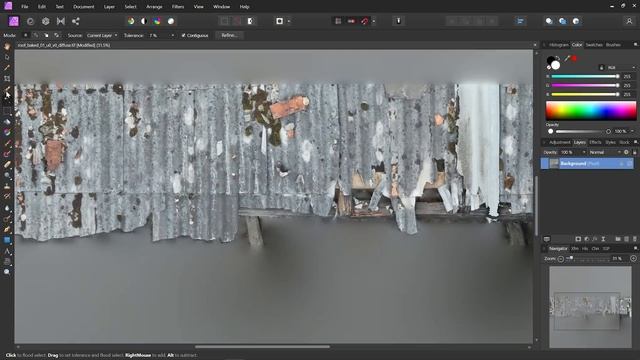Select the View (hand) tool
640x360 pixels.
(7, 47)
